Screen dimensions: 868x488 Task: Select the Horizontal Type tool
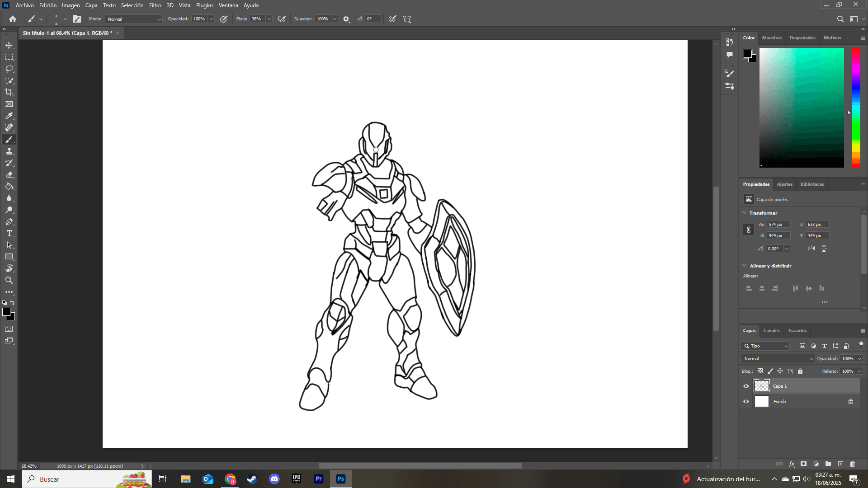(x=9, y=234)
